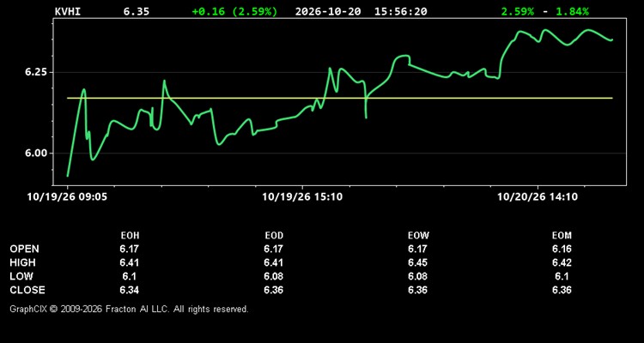644x343 pixels.
Task: Click the LOW row label
Action: 21,276
